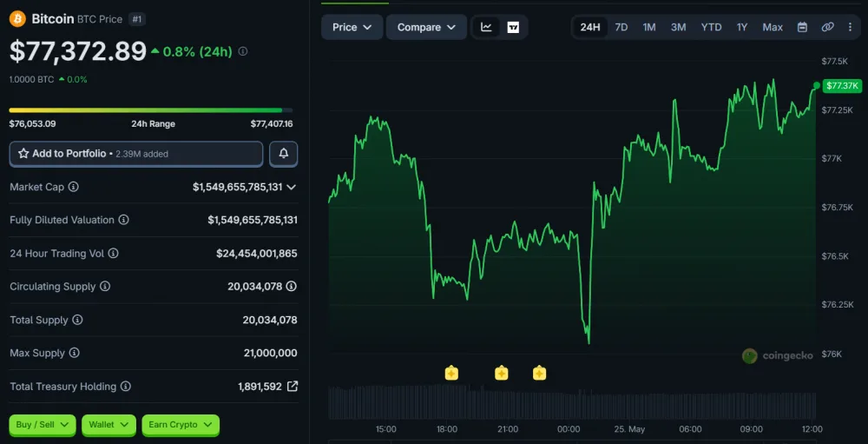
Task: Click the first yellow news marker at 18:00
Action: click(451, 373)
